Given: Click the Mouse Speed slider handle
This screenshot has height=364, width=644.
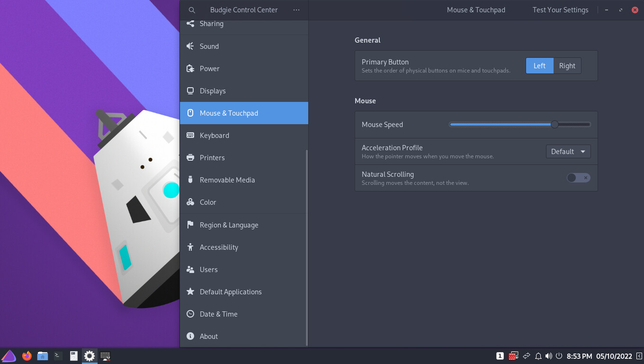Looking at the screenshot, I should click(555, 124).
